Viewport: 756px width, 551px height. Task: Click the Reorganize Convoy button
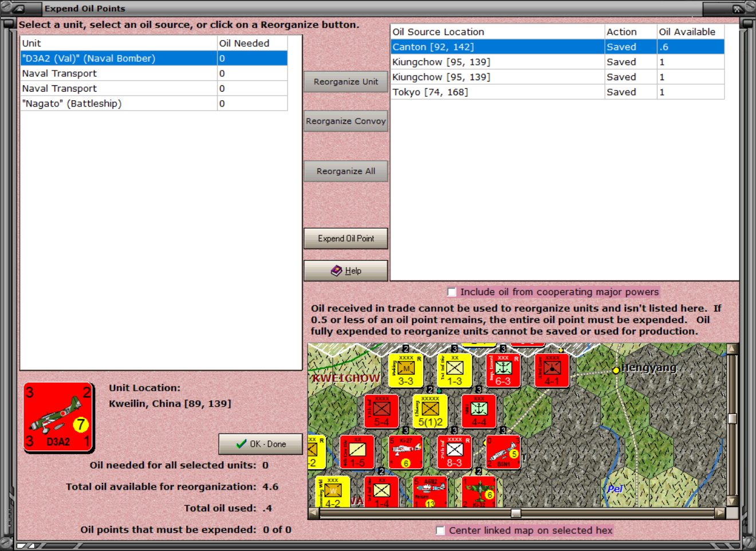tap(346, 121)
